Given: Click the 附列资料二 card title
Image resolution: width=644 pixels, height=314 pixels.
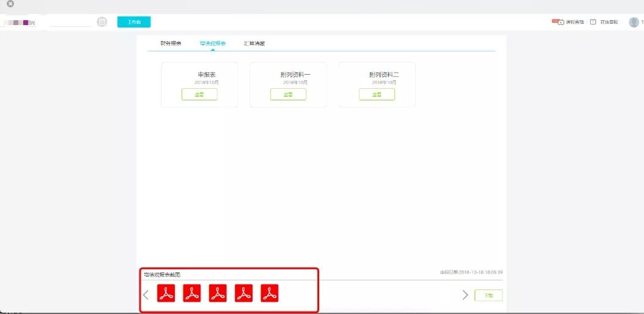Looking at the screenshot, I should [x=384, y=75].
